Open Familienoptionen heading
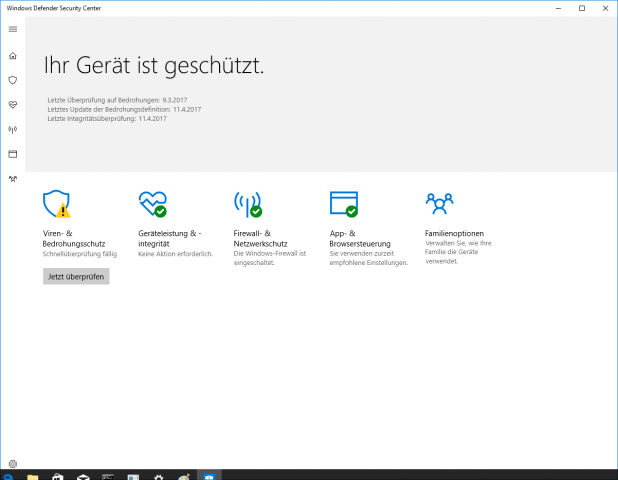Image resolution: width=618 pixels, height=480 pixels. coord(454,233)
